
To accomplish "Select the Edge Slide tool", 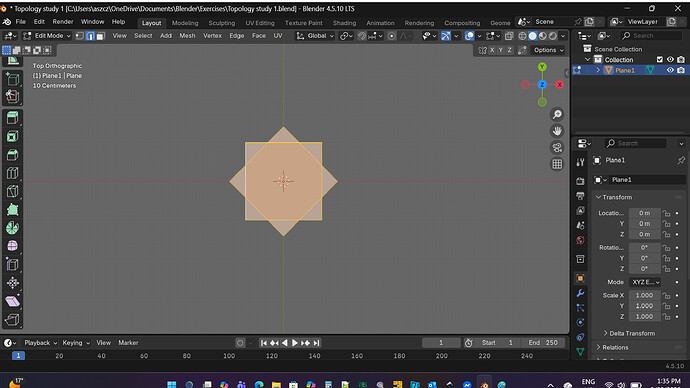I will (x=12, y=264).
